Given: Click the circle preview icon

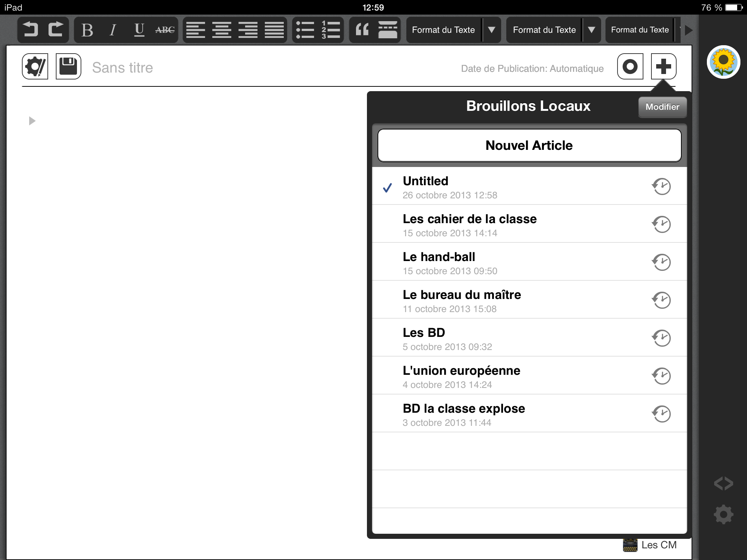Looking at the screenshot, I should pos(630,66).
